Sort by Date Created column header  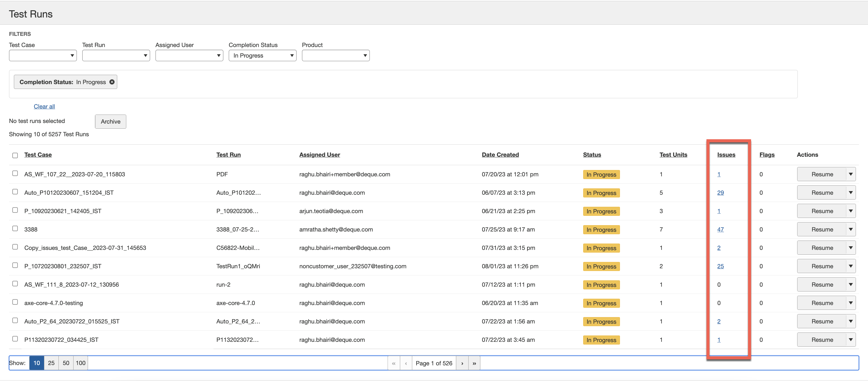(500, 155)
